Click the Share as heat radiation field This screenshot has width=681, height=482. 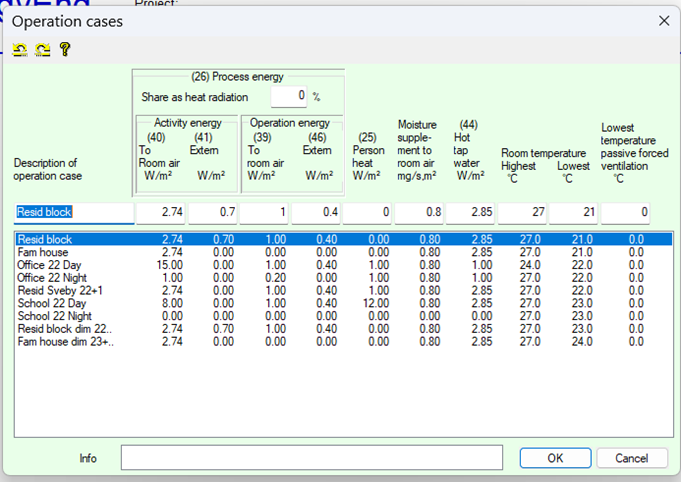(288, 97)
